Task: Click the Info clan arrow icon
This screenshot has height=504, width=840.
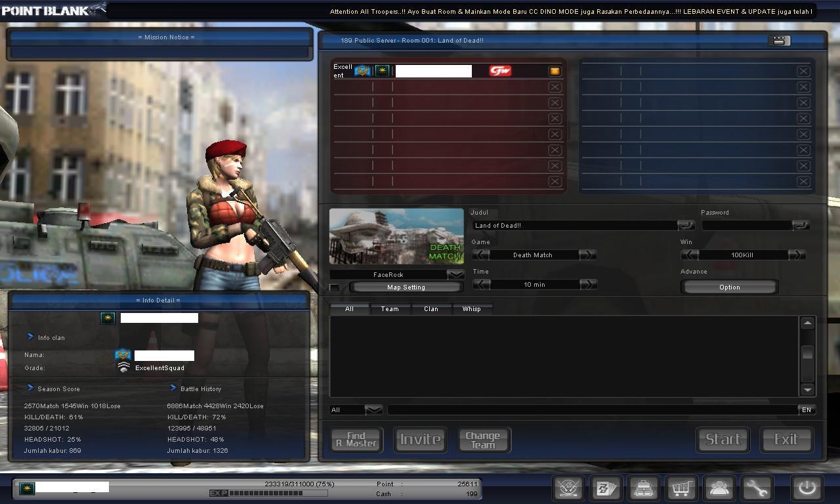Action: (x=30, y=337)
